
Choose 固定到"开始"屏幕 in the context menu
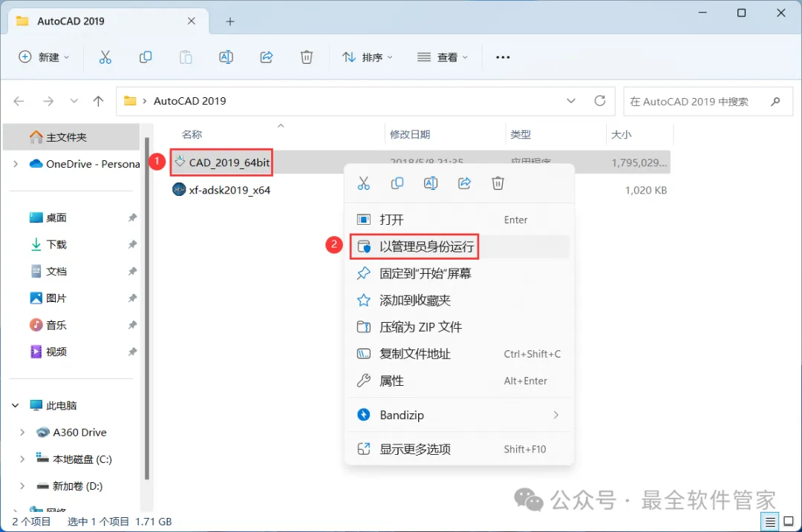[460, 273]
